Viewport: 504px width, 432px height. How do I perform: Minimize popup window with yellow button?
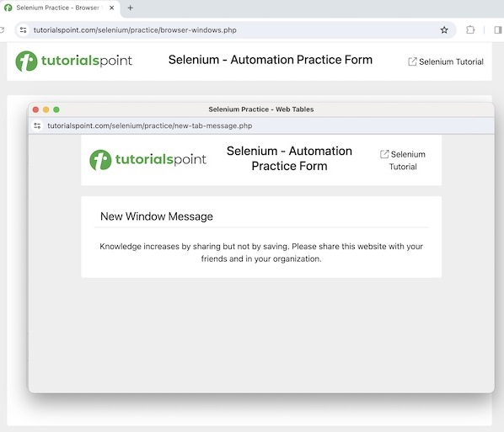click(x=46, y=109)
